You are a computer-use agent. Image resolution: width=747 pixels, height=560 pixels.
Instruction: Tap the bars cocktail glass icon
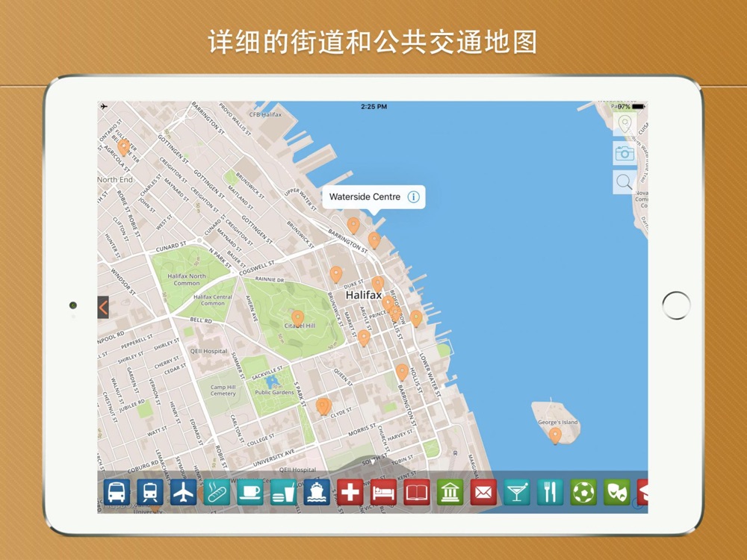point(517,492)
